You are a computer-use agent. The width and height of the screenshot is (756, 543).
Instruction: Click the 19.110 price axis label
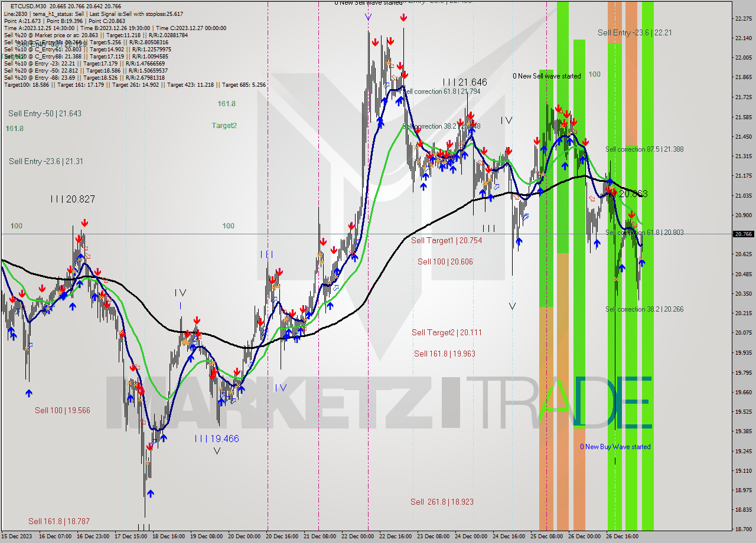[744, 470]
